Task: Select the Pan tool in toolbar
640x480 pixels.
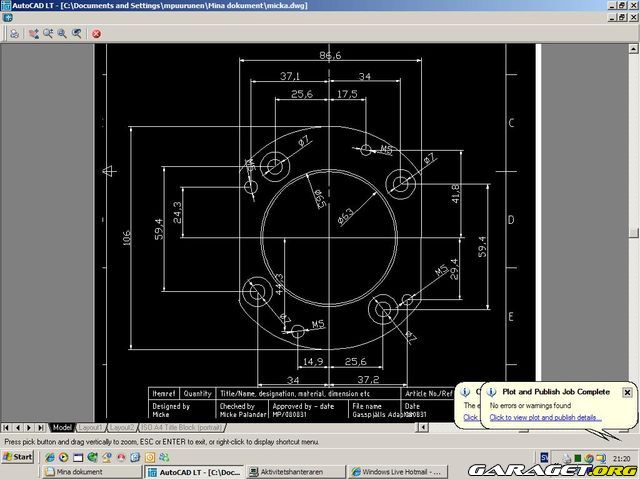Action: point(34,33)
